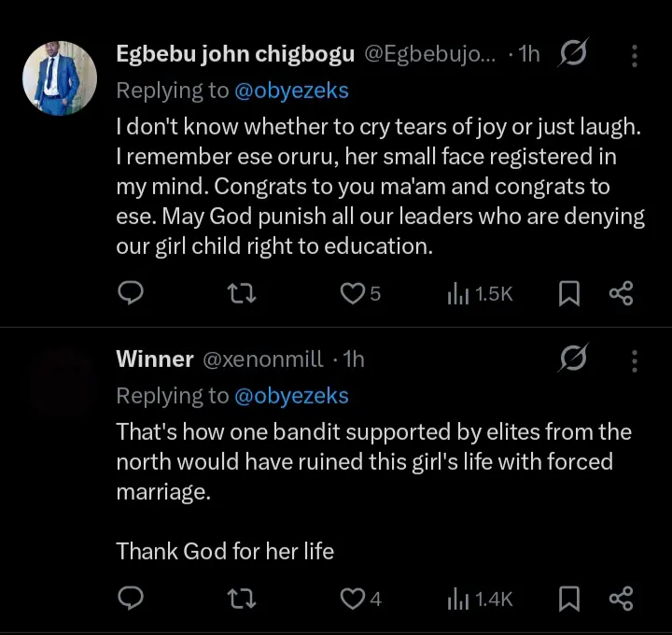Open @obyezeks link in Egbebu's reply
Viewport: 672px width, 635px height.
click(x=291, y=91)
